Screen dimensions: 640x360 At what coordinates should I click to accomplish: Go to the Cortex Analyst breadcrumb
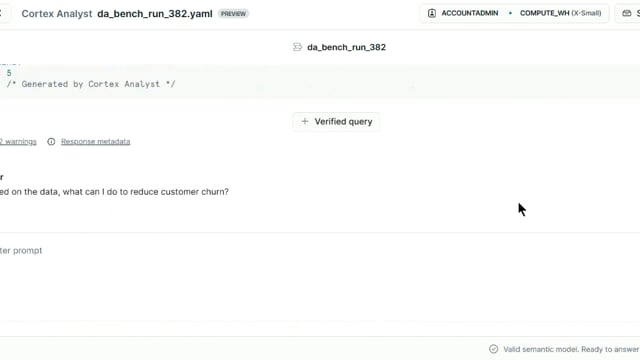pyautogui.click(x=57, y=13)
